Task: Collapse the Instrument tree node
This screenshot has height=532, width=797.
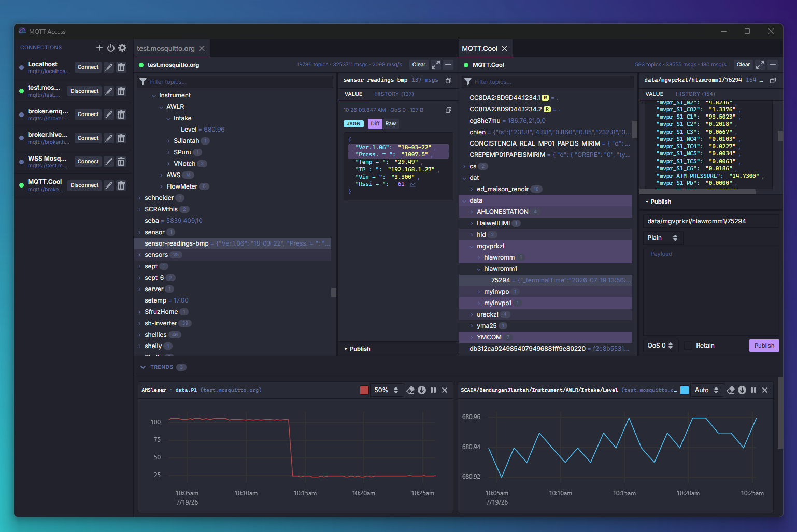Action: click(x=154, y=96)
